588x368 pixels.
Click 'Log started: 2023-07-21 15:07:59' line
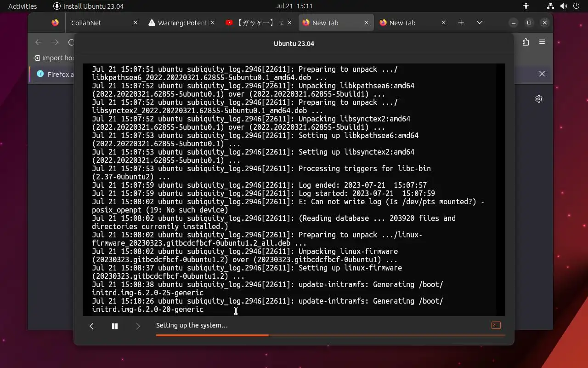(x=263, y=194)
